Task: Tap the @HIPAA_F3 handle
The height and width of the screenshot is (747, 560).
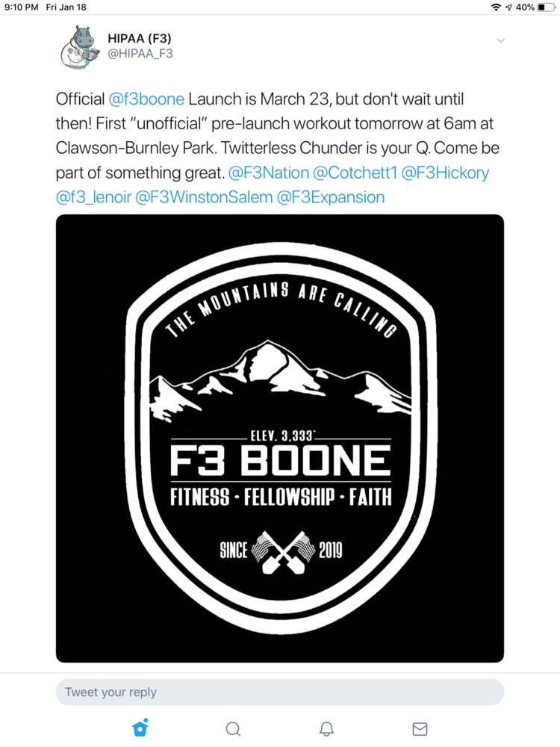Action: tap(140, 54)
